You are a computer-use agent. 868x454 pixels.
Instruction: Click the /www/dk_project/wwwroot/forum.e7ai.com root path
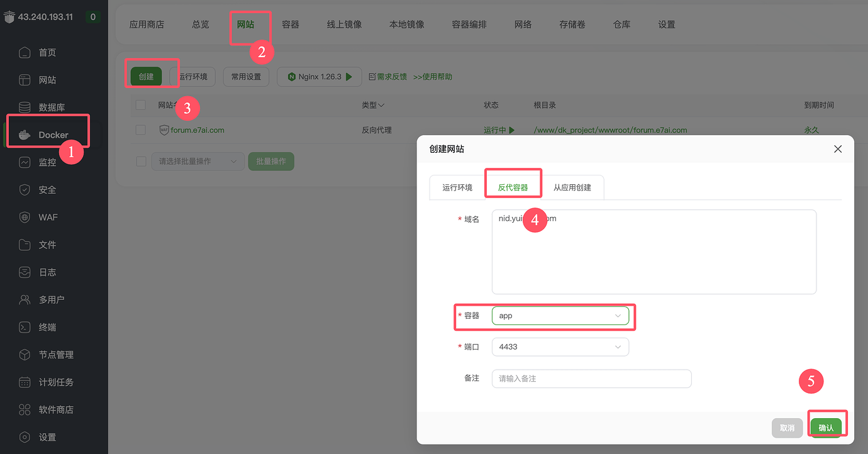click(x=610, y=130)
